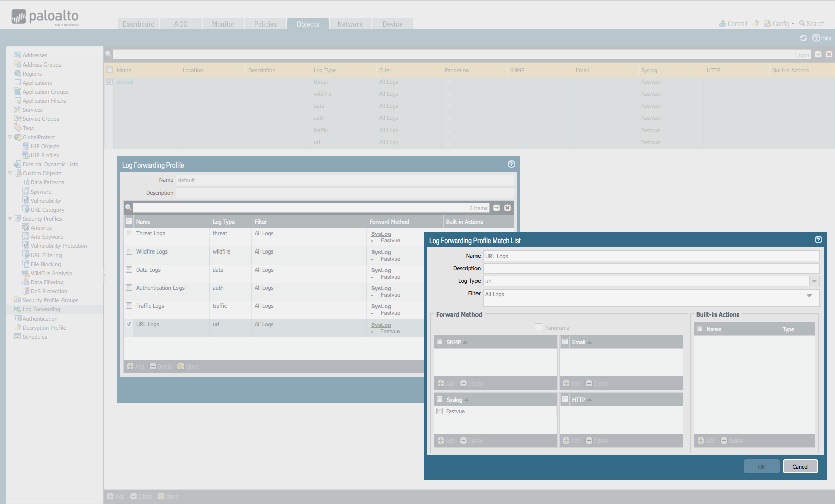
Task: Open help from the Match List dialog
Action: tap(818, 240)
